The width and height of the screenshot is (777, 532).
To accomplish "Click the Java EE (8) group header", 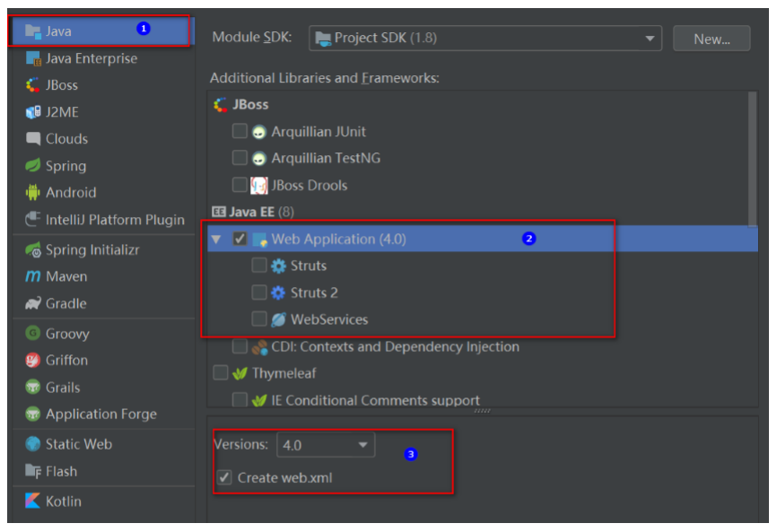I will pyautogui.click(x=253, y=212).
